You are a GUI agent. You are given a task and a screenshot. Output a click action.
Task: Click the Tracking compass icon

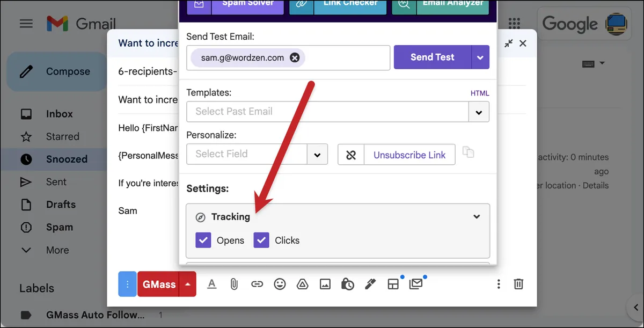[200, 217]
